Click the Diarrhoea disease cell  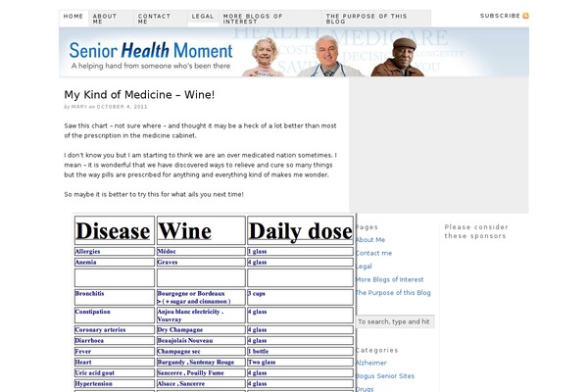click(115, 341)
